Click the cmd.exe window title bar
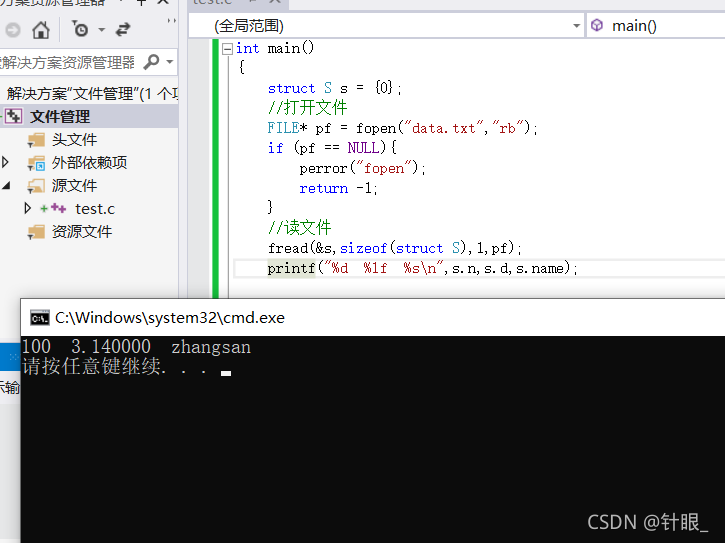The image size is (725, 543). click(373, 318)
